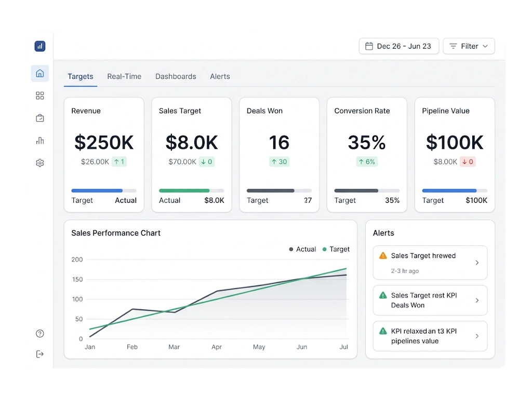This screenshot has width=532, height=397.
Task: Click the help question mark icon
Action: coord(40,334)
